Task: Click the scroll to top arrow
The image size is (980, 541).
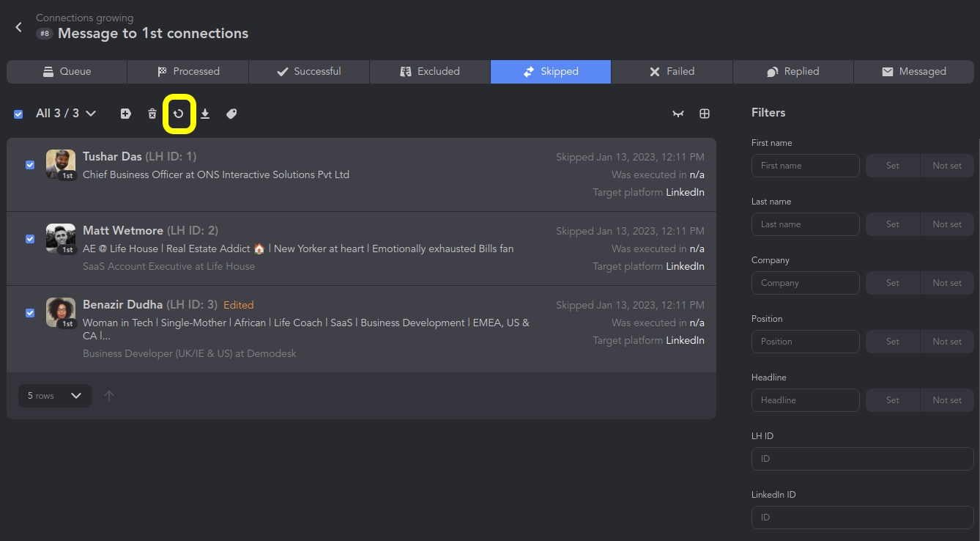Action: click(x=109, y=396)
